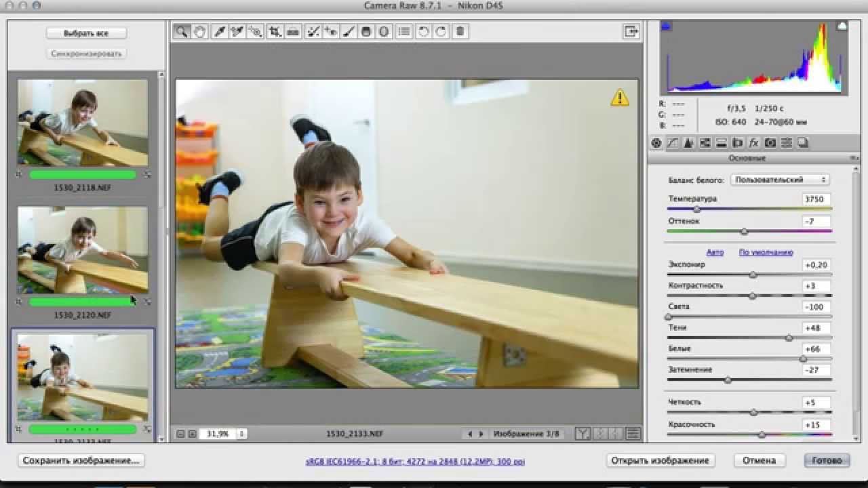Switch to the HSL / Grayscale panel tab
868x488 pixels.
pyautogui.click(x=705, y=143)
